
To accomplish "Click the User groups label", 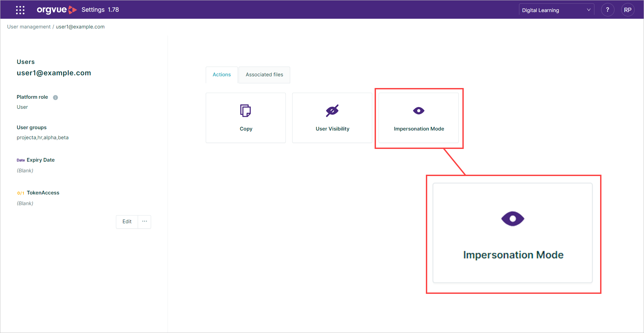I will pos(31,128).
